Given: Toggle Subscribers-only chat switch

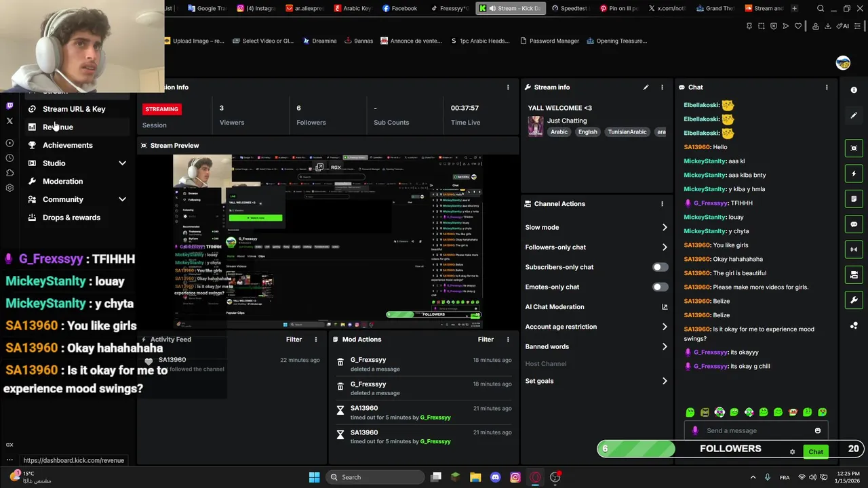Looking at the screenshot, I should pos(660,267).
